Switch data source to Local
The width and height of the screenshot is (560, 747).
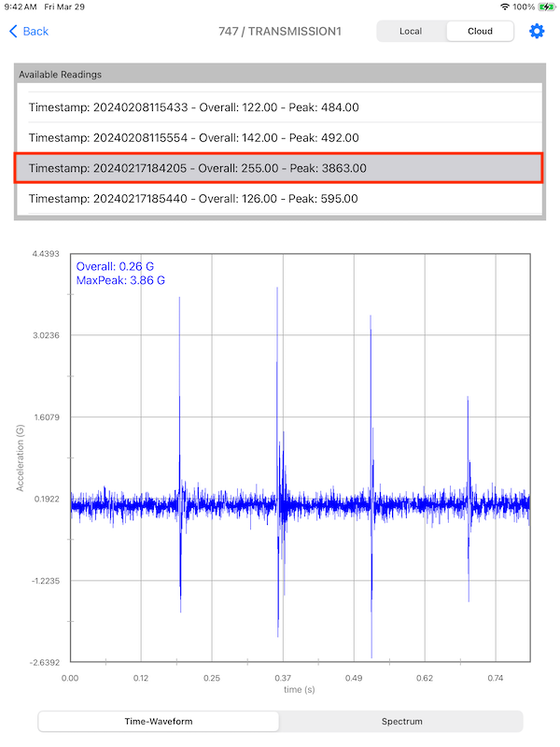pyautogui.click(x=411, y=32)
